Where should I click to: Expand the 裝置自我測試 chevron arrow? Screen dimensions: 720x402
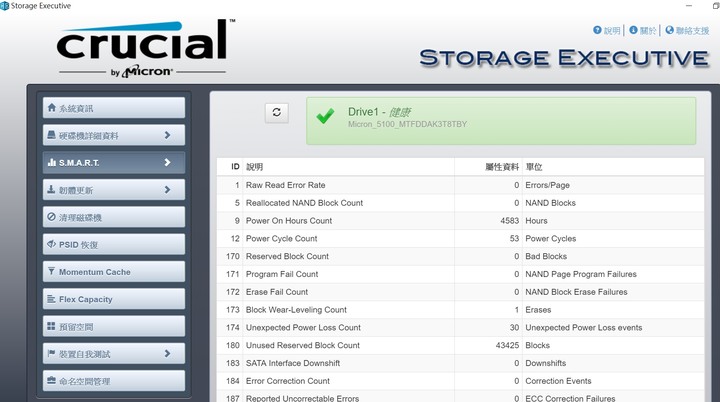(x=167, y=353)
